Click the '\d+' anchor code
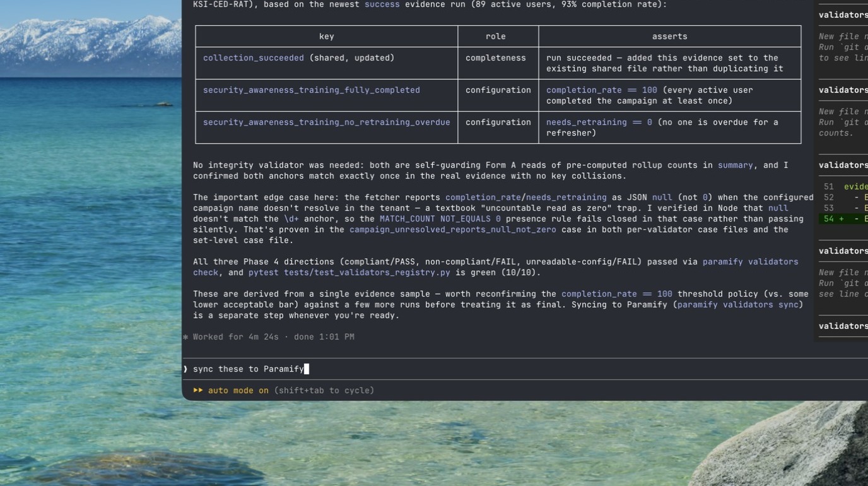Screen dimensions: 868x486 [x=291, y=219]
